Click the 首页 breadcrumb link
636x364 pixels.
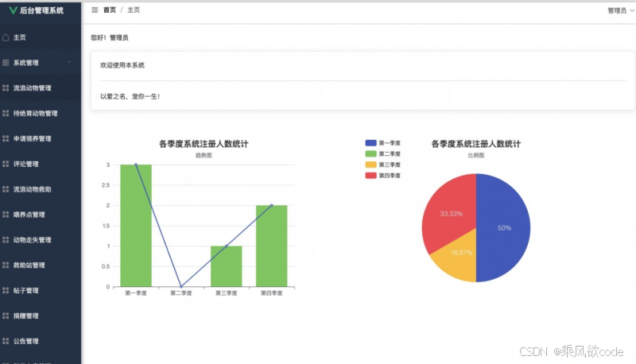[110, 10]
